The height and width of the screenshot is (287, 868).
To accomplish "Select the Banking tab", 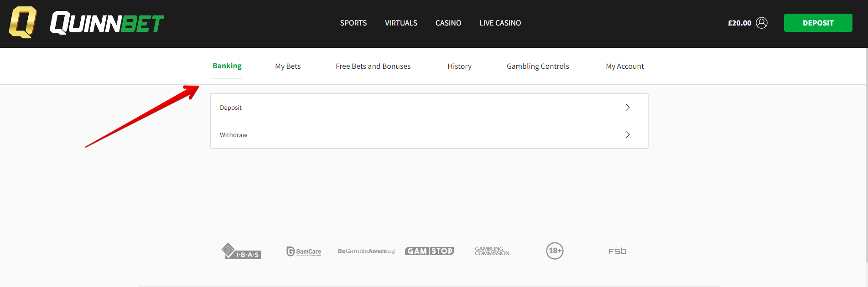I will 227,66.
